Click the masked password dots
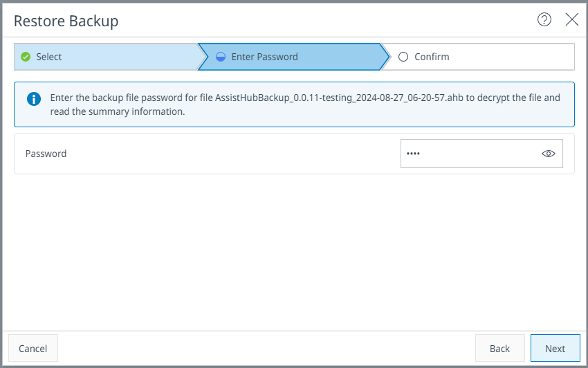The image size is (588, 368). click(x=413, y=154)
